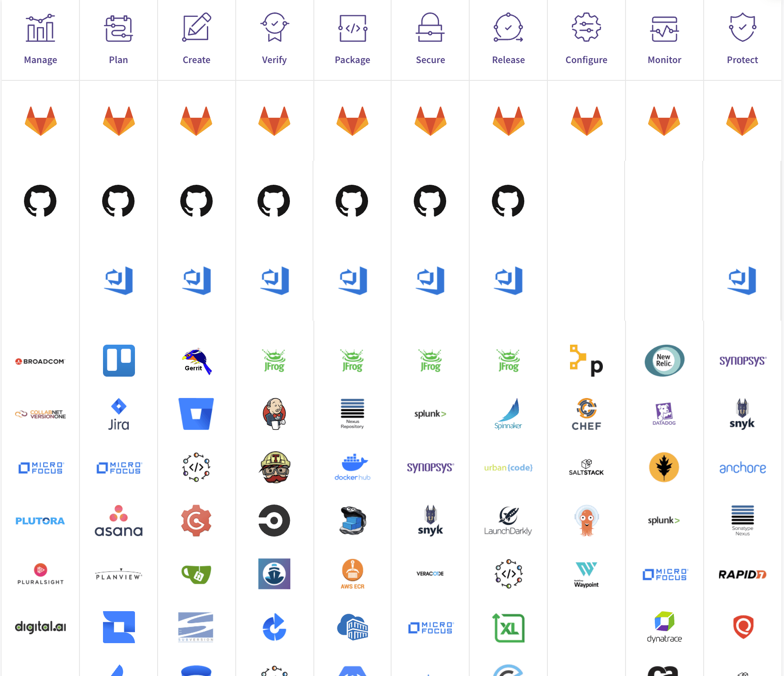The image size is (784, 676).
Task: Click the Asana logo
Action: [x=119, y=521]
